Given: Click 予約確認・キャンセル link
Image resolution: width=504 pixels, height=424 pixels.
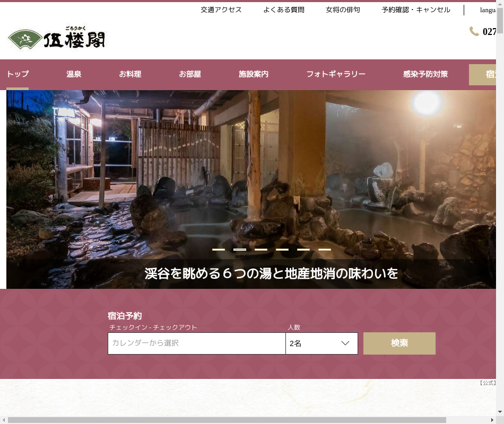Looking at the screenshot, I should coord(416,10).
